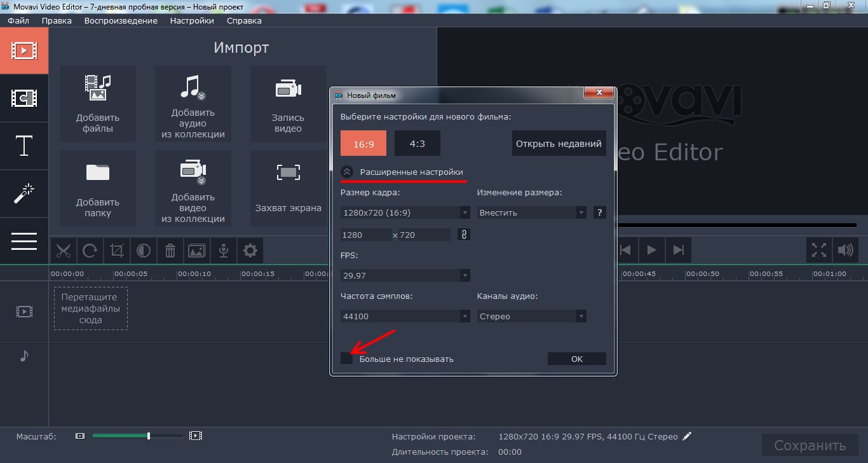Click the speaker volume icon
The image size is (868, 463).
[x=845, y=250]
